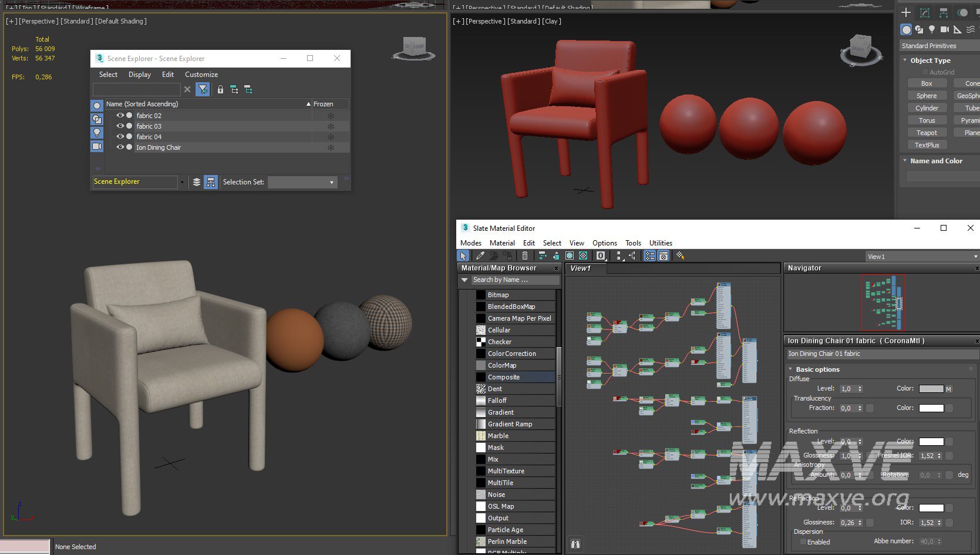Open the Modify panel tab icon
980x555 pixels.
925,13
